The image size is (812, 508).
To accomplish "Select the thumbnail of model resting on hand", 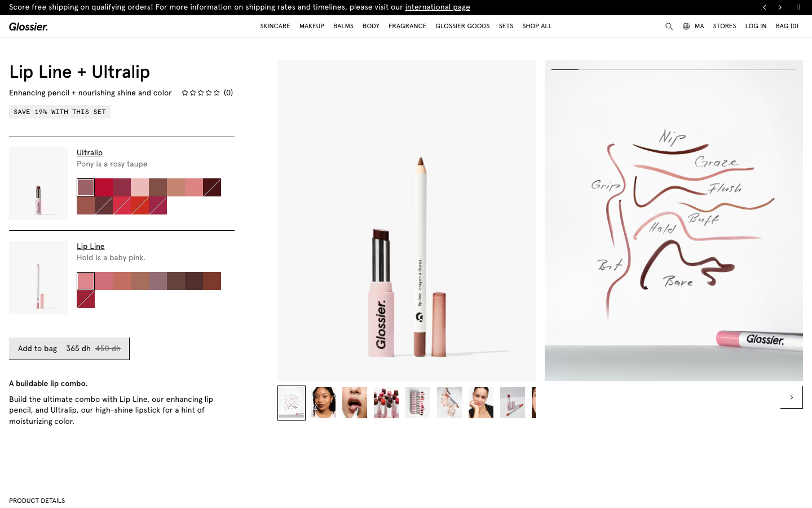I will 481,403.
